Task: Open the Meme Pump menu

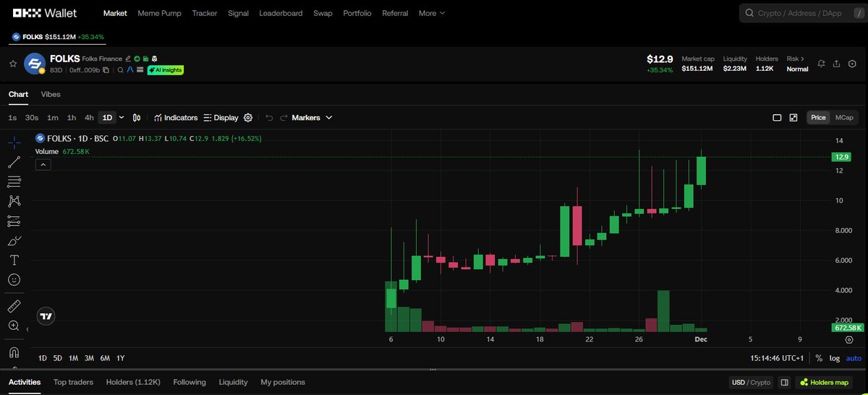Action: [159, 13]
